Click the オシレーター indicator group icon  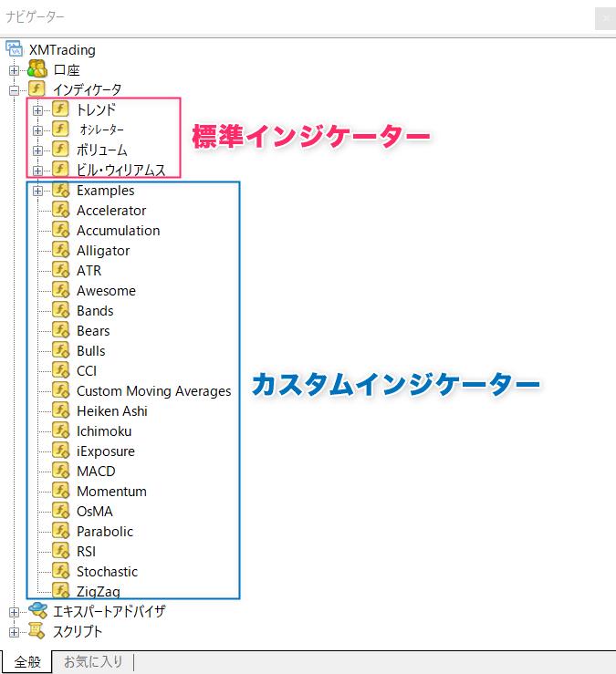coord(60,129)
